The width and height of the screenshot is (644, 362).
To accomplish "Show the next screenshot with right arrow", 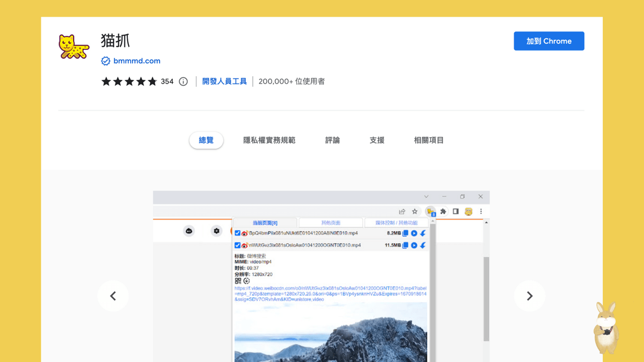I will tap(530, 296).
